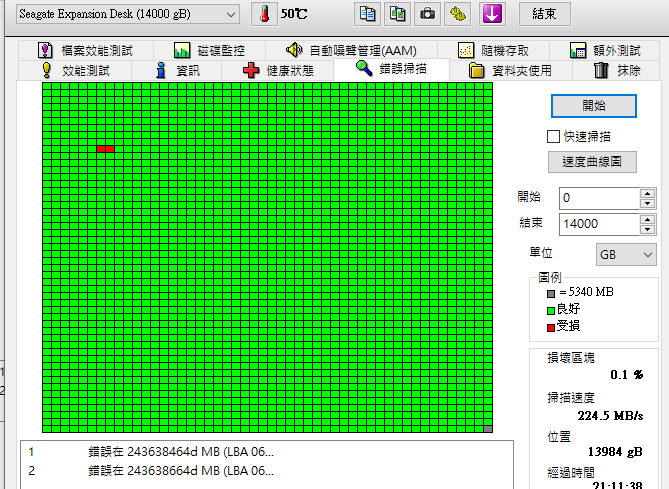
Task: Click the 13984 gB position value
Action: pyautogui.click(x=615, y=451)
